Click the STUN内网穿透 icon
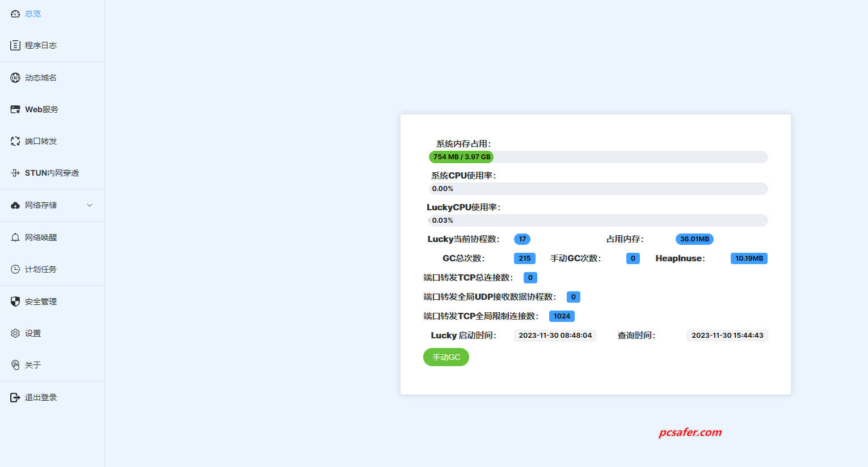Image resolution: width=868 pixels, height=467 pixels. point(15,173)
